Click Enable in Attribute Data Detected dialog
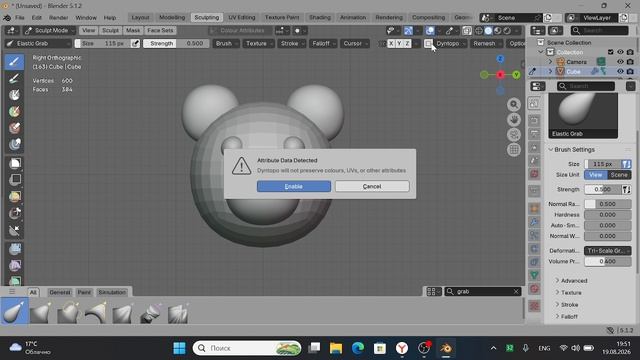Image resolution: width=640 pixels, height=360 pixels. (294, 187)
